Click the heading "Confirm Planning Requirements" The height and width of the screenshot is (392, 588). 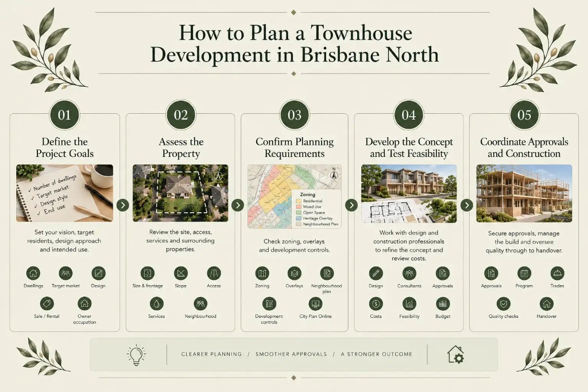pos(295,147)
